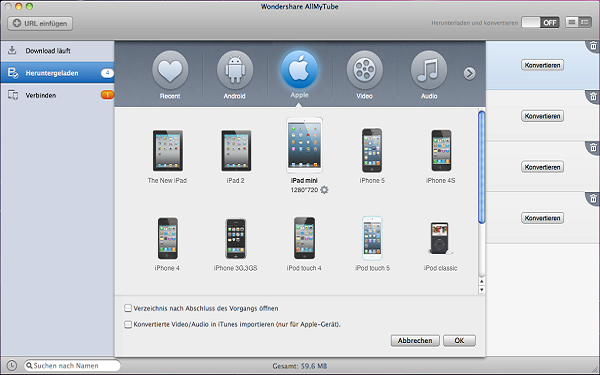Open the scheduler clock icon

(12, 365)
